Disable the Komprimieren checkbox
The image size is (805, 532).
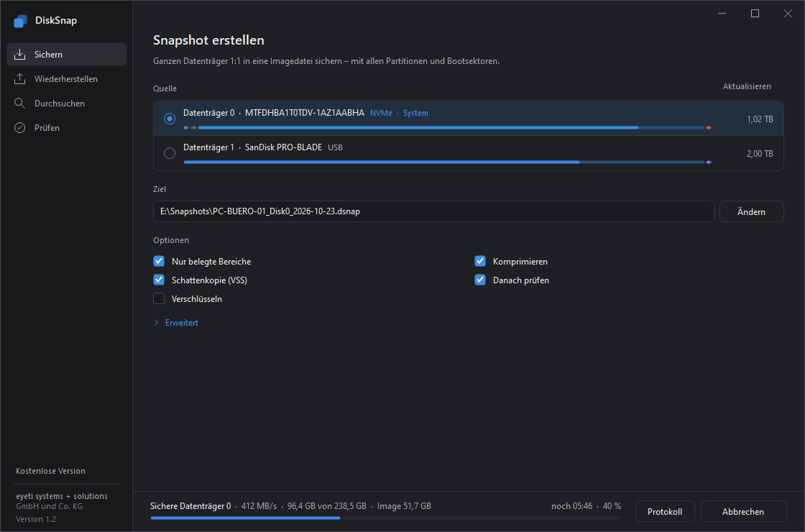[480, 262]
